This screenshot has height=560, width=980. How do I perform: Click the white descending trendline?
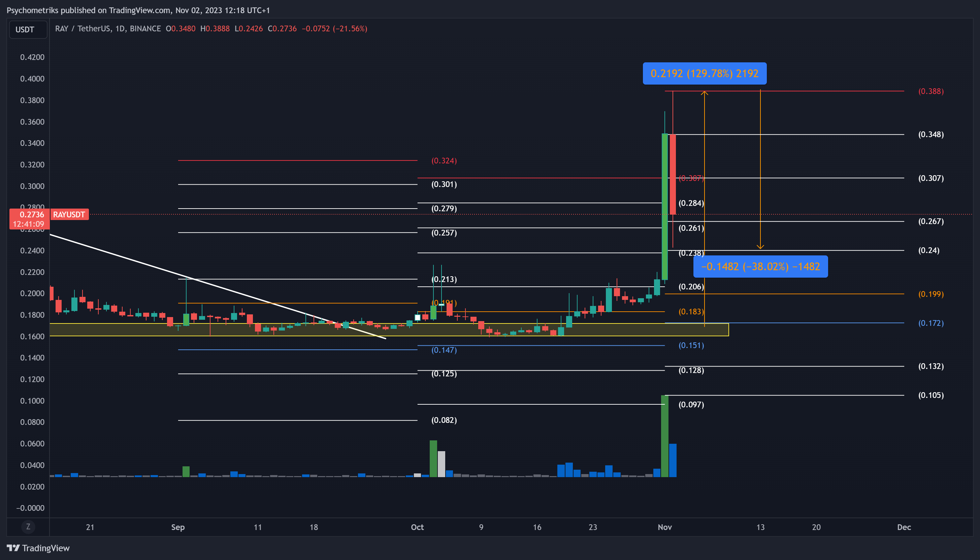[218, 286]
